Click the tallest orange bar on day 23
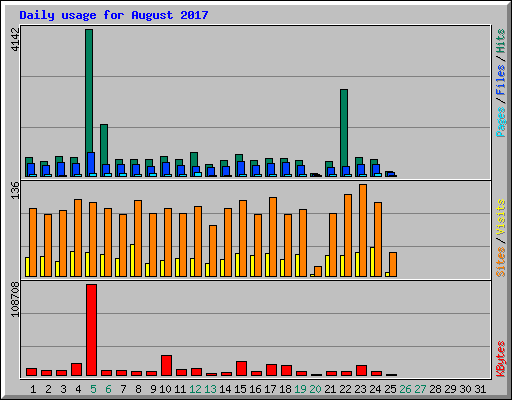Image resolution: width=512 pixels, height=400 pixels. [x=363, y=230]
